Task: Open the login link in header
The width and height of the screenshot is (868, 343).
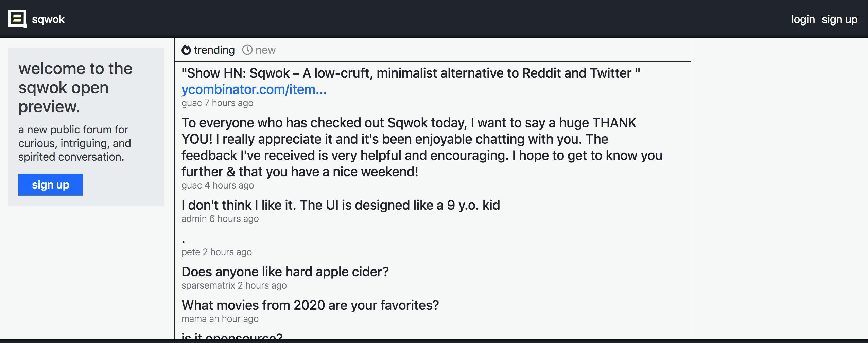Action: (x=803, y=19)
